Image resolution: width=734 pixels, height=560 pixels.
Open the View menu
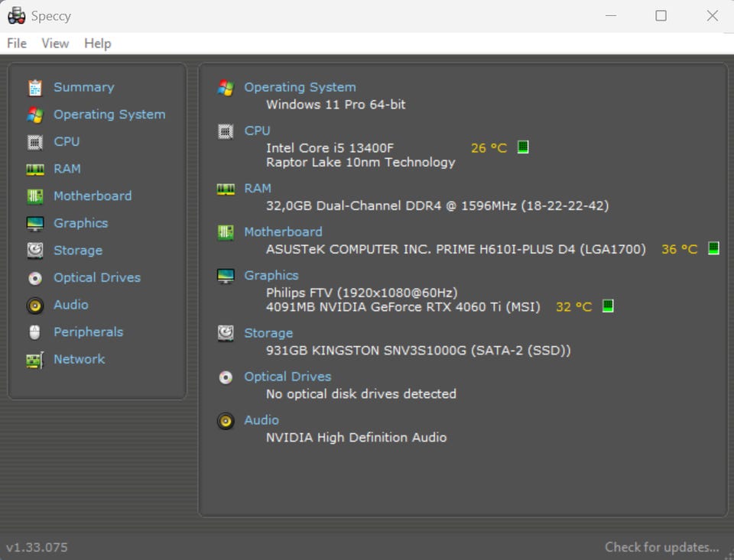tap(55, 44)
